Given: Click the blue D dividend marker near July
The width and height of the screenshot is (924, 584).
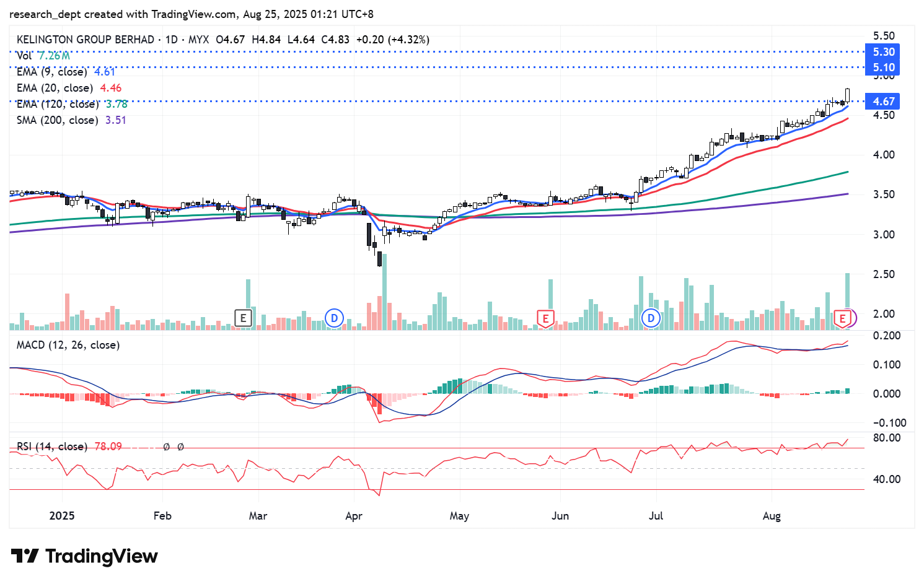Looking at the screenshot, I should tap(651, 318).
